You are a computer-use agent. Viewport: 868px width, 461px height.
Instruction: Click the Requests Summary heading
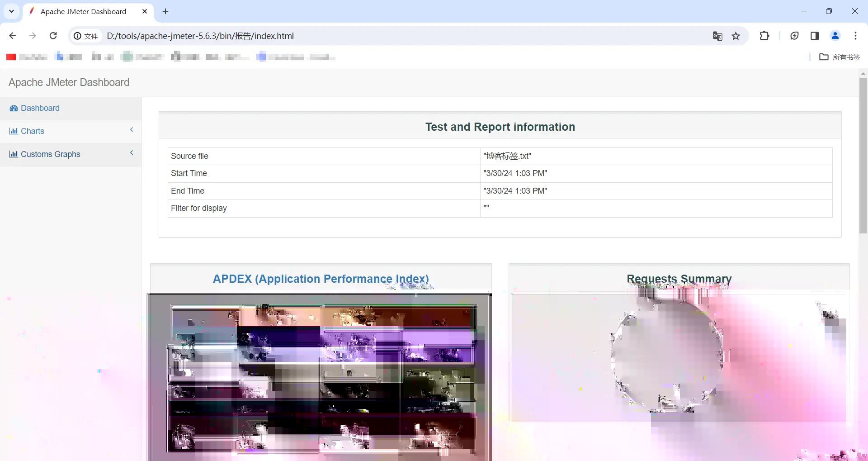(x=679, y=279)
